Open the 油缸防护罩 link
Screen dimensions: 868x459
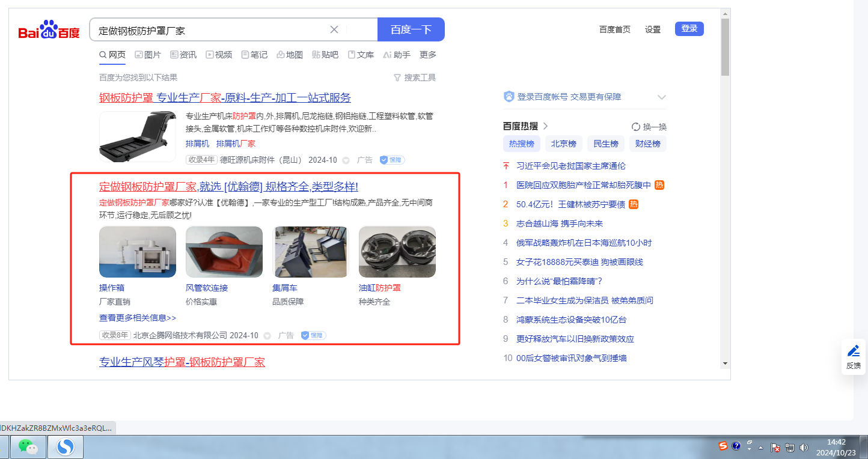click(x=380, y=288)
